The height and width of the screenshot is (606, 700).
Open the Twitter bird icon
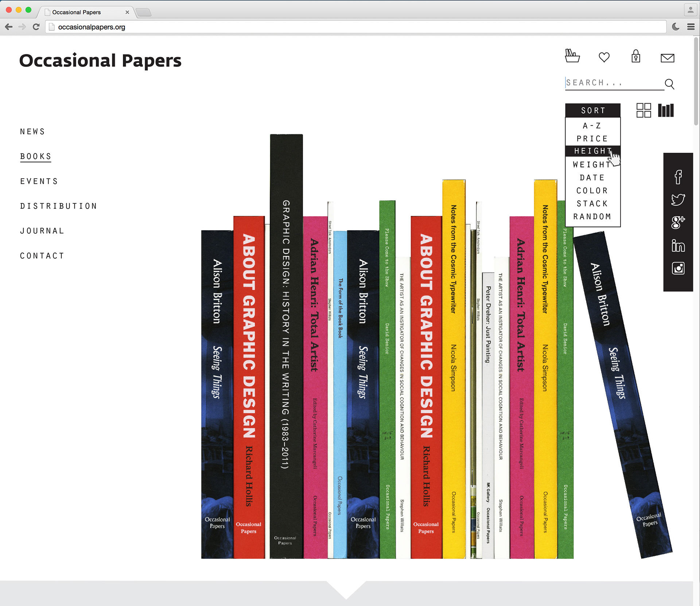(x=678, y=199)
